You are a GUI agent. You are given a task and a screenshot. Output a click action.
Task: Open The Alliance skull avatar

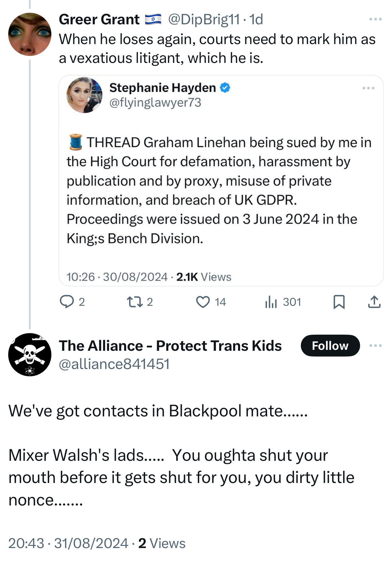(x=30, y=355)
